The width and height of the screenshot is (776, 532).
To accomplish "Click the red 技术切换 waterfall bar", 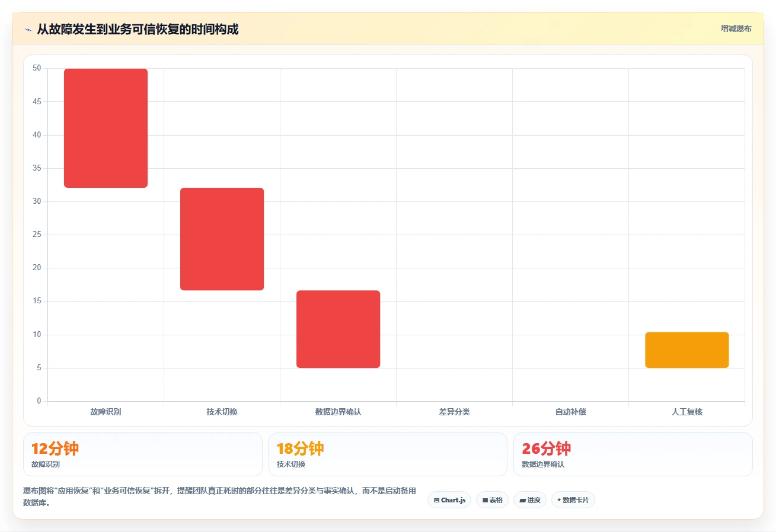I will tap(222, 239).
